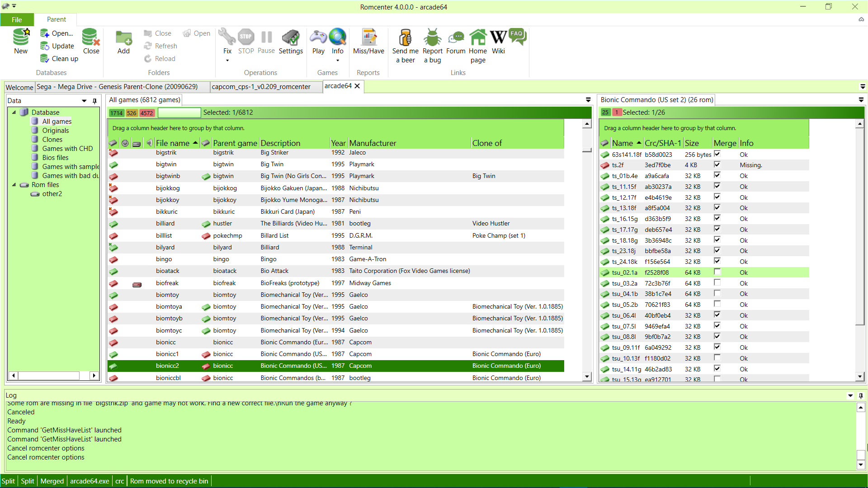Uncheck Merge checkbox for ts.2f rom
Image resolution: width=868 pixels, height=488 pixels.
click(x=717, y=165)
